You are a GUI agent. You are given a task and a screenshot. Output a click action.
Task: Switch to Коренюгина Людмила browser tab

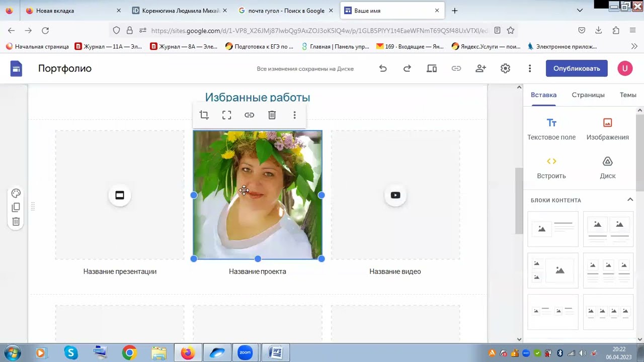(x=179, y=11)
